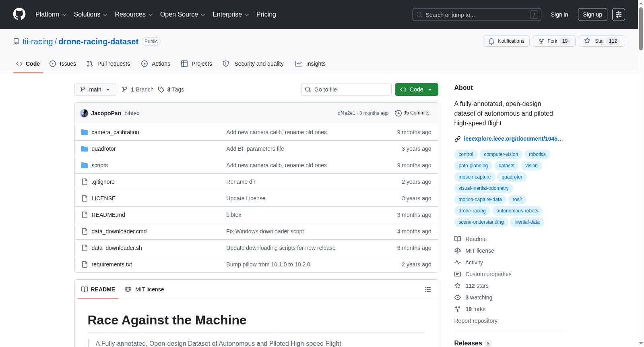644x347 pixels.
Task: Open the main branch selector dropdown
Action: (95, 89)
